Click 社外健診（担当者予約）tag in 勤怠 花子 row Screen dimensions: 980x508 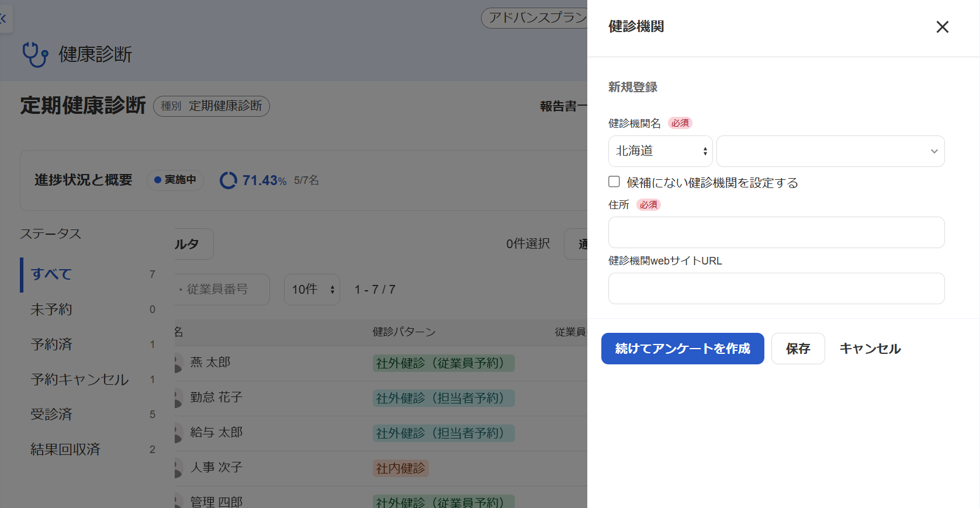pyautogui.click(x=444, y=398)
